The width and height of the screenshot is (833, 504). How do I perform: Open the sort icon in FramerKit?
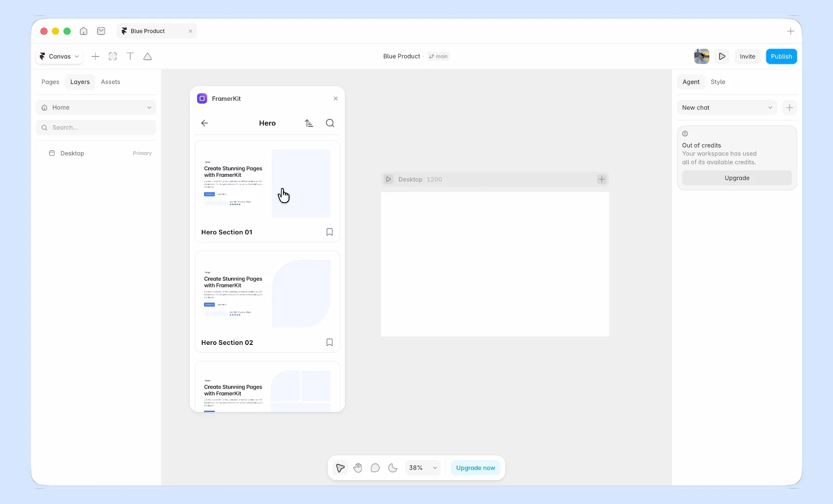(x=309, y=123)
